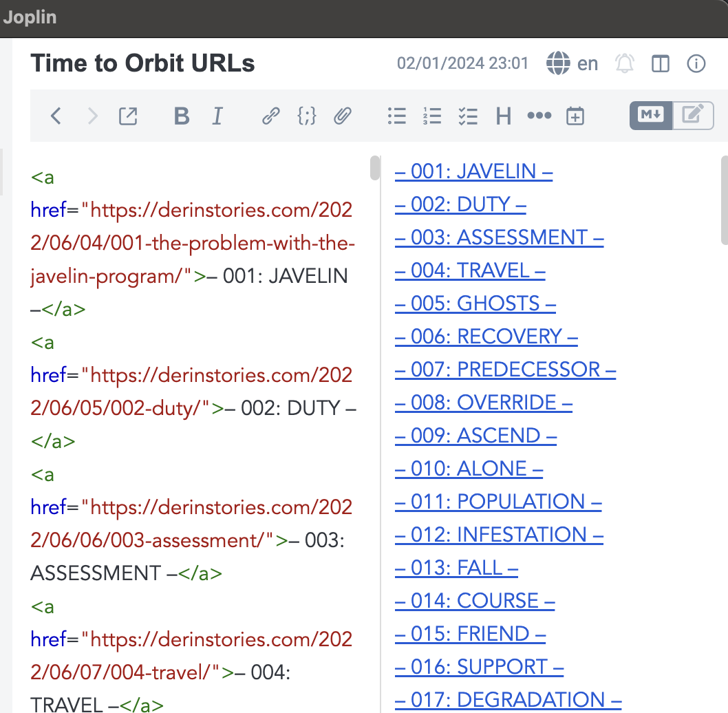Show note properties info

696,63
